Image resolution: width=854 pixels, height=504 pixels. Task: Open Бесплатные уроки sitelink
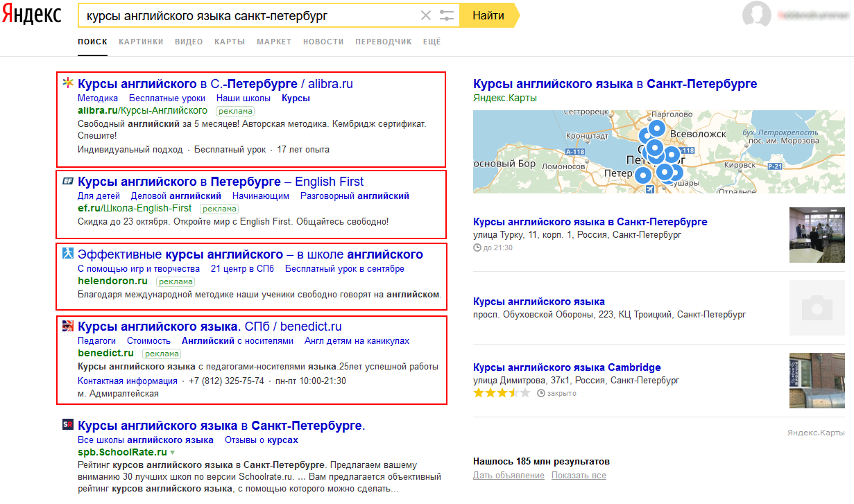click(x=167, y=98)
